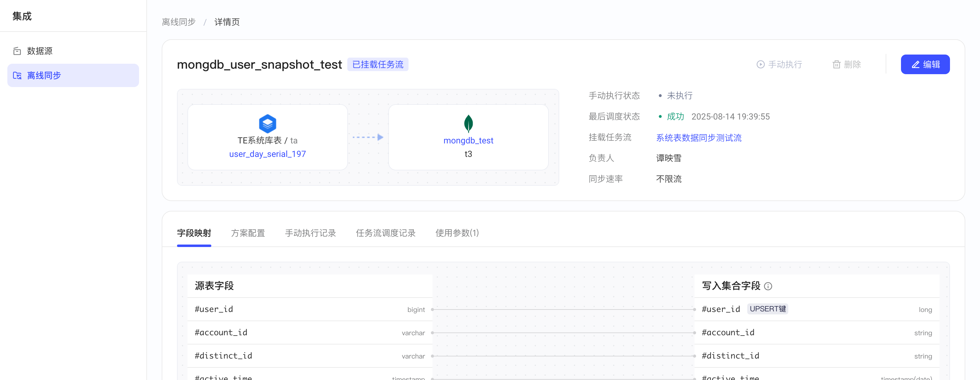
Task: Select source field #user_id row
Action: (x=310, y=309)
